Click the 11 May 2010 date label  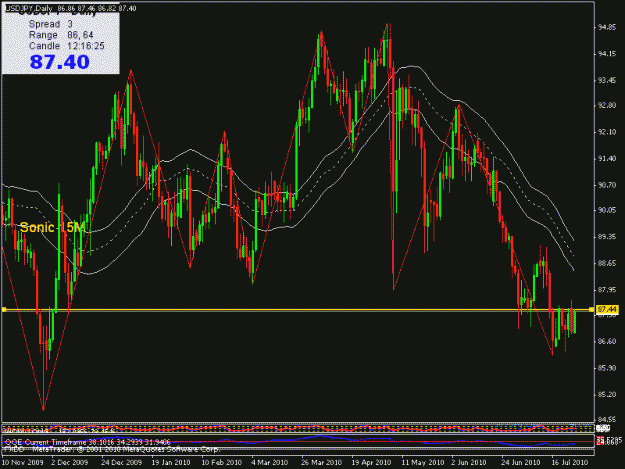tap(423, 463)
